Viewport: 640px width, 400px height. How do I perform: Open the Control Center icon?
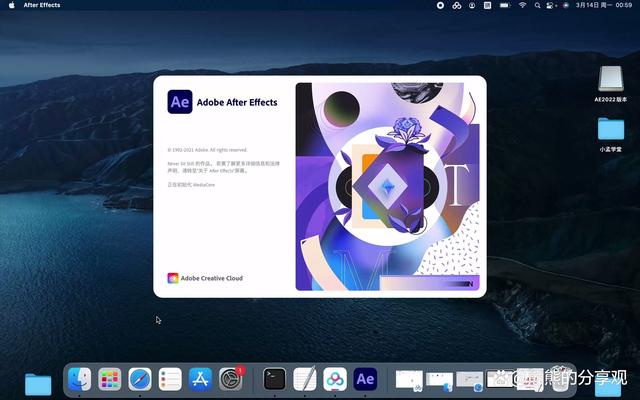click(x=551, y=5)
